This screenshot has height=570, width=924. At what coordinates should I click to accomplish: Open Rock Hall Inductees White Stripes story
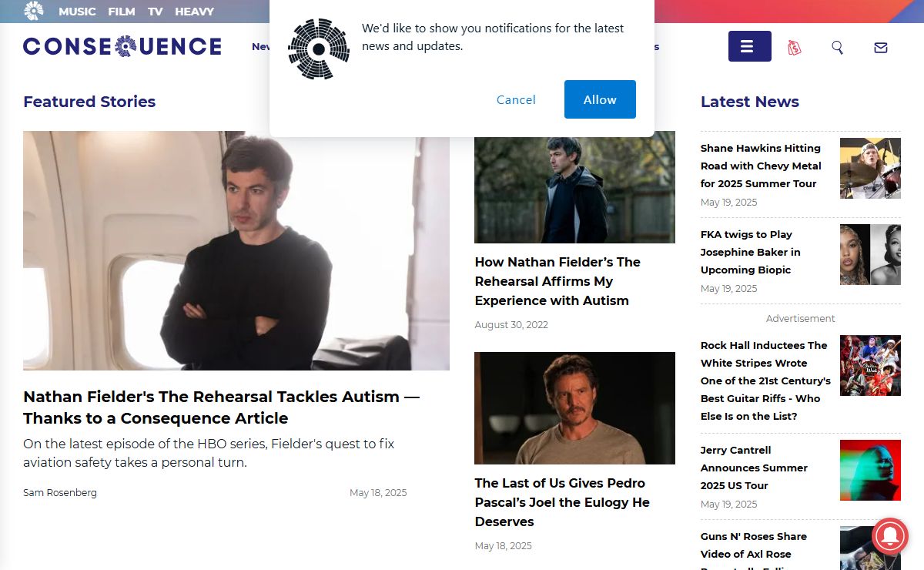click(x=765, y=381)
